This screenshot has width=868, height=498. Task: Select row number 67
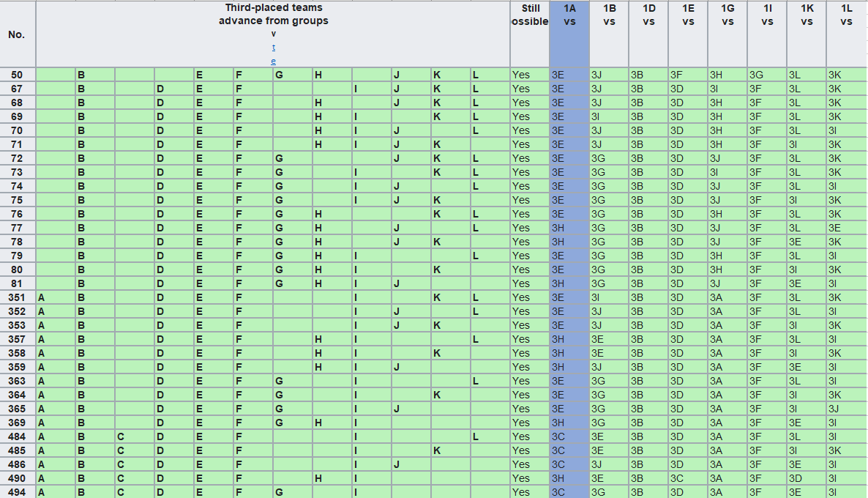click(17, 89)
